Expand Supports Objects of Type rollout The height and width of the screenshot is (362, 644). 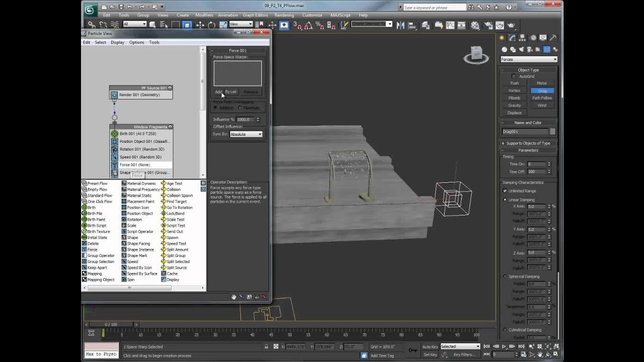tap(528, 143)
